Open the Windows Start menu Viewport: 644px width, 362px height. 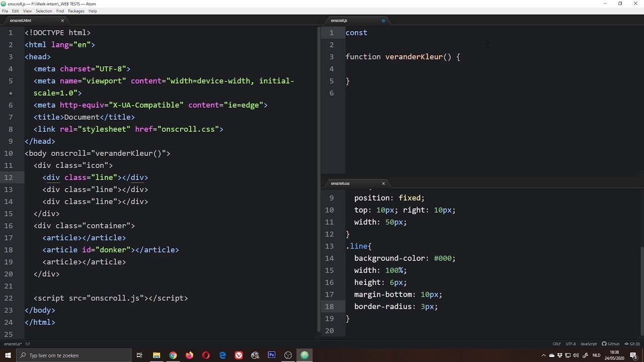click(x=8, y=355)
